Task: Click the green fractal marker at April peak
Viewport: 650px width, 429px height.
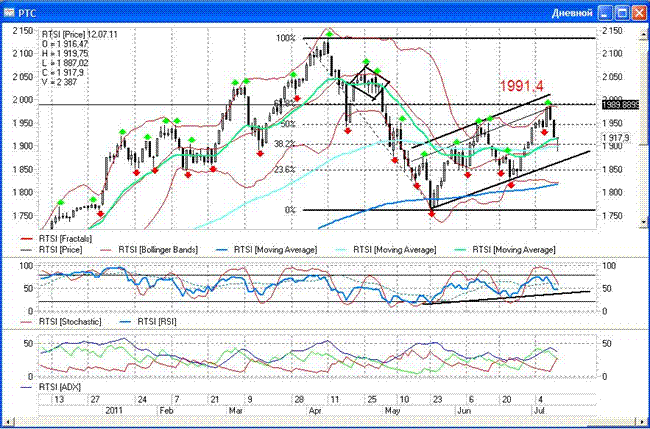Action: pyautogui.click(x=329, y=34)
